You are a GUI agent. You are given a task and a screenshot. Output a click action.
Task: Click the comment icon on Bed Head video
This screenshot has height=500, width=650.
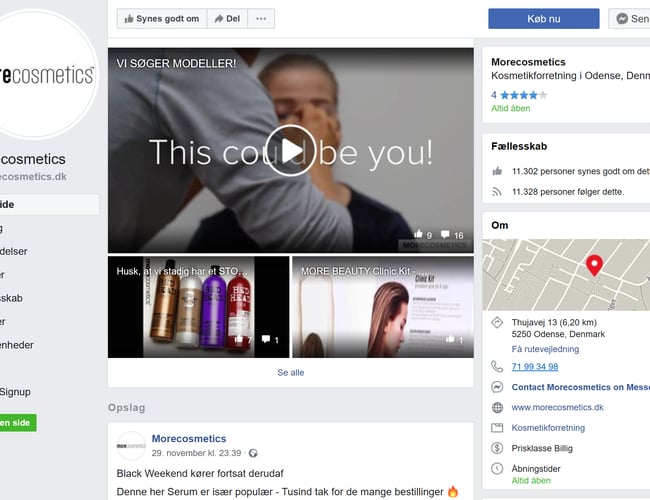266,339
